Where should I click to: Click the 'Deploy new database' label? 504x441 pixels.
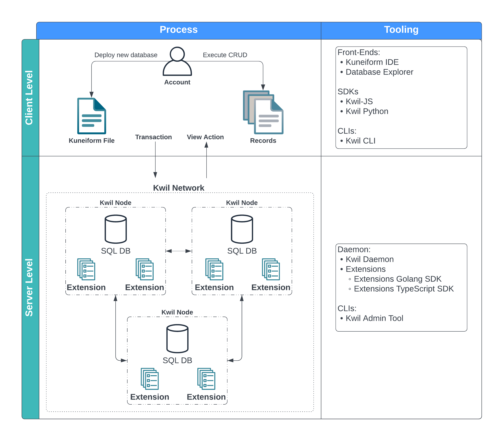(126, 55)
